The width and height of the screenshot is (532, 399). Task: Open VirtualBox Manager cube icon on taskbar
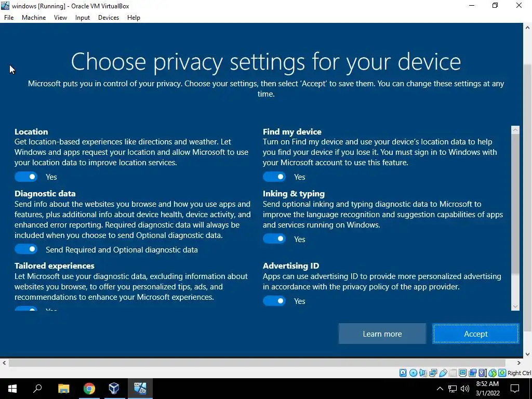coord(114,389)
